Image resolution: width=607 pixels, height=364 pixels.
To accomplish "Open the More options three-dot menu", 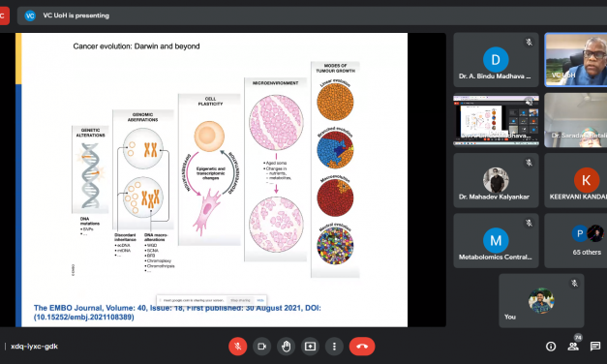I will 334,347.
